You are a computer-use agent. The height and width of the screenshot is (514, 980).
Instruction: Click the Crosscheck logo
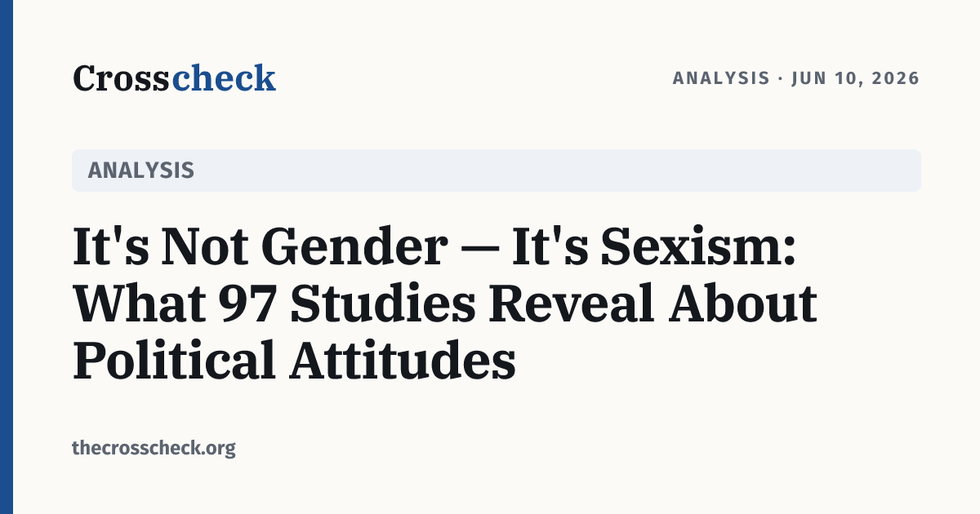[174, 78]
